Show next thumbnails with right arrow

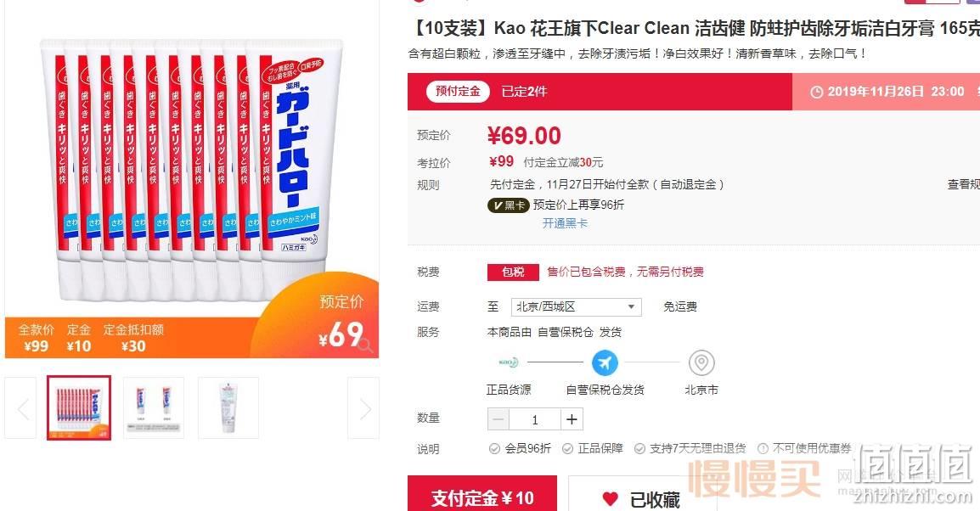[x=363, y=408]
